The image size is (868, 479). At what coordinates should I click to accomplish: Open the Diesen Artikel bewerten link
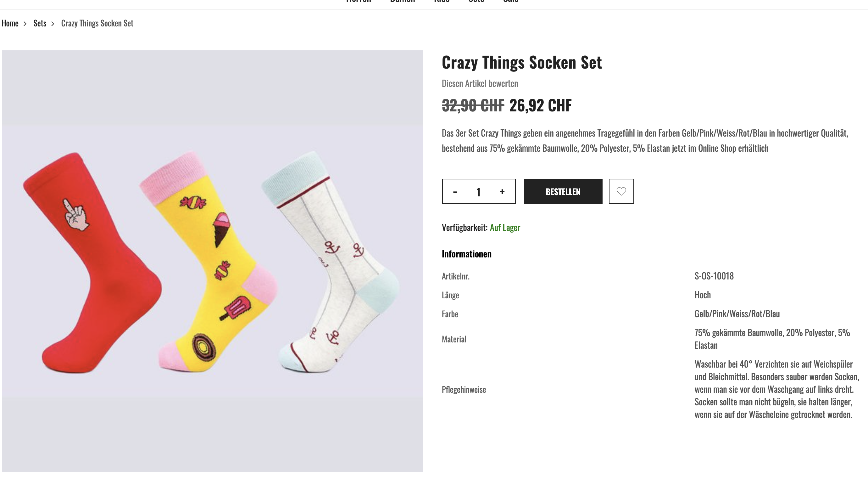pos(480,83)
